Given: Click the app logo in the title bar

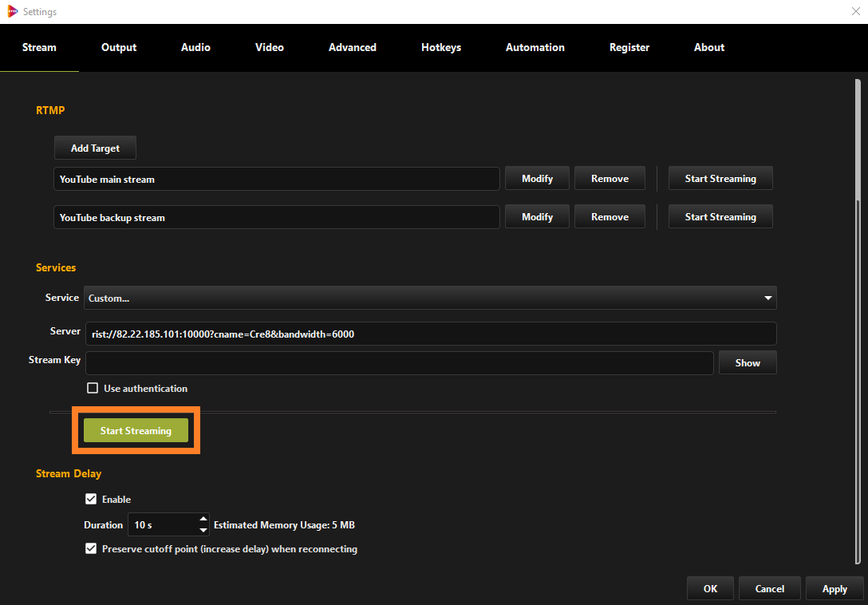Looking at the screenshot, I should click(11, 11).
